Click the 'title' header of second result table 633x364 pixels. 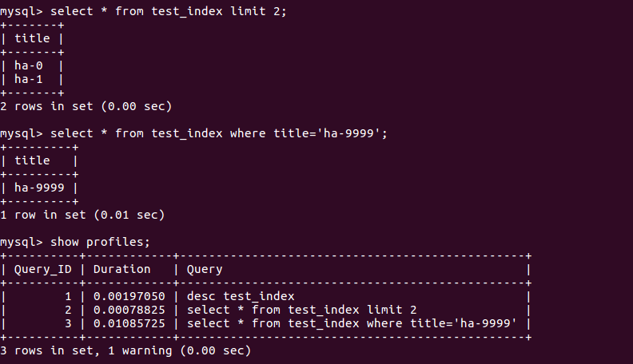coord(31,160)
